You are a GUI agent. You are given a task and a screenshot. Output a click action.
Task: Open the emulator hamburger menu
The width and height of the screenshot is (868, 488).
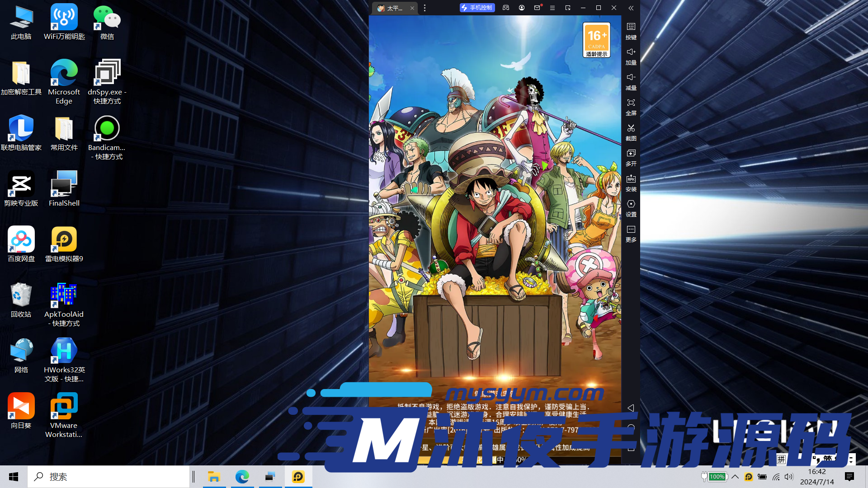(x=552, y=8)
